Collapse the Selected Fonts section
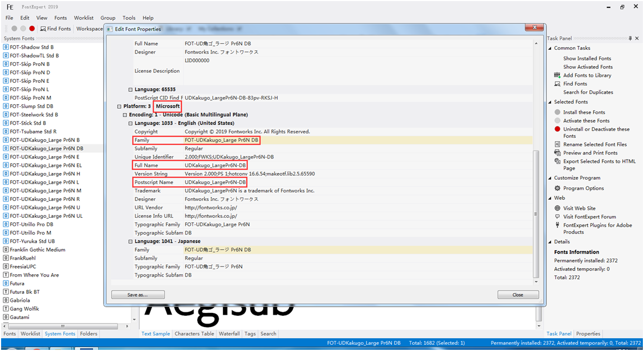This screenshot has height=351, width=644. tap(550, 102)
